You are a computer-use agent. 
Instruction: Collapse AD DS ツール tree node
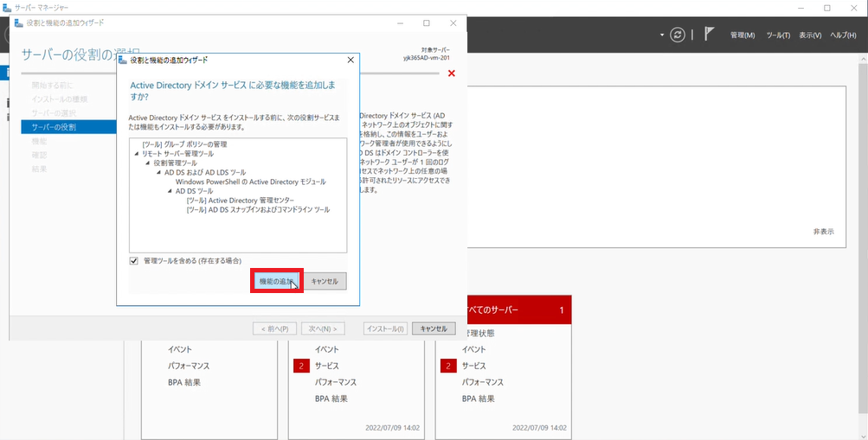click(x=170, y=191)
